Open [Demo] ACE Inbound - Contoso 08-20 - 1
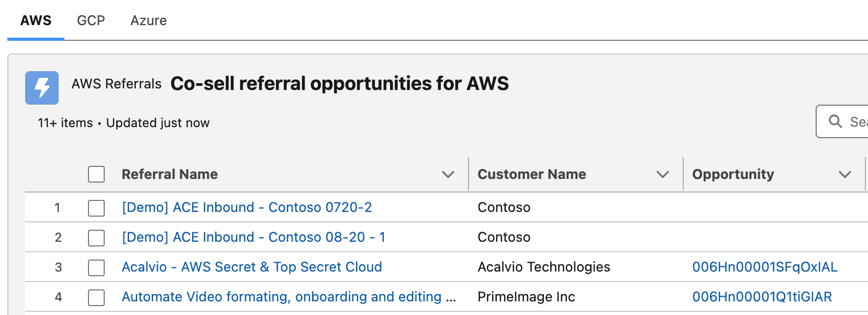The width and height of the screenshot is (868, 315). (x=253, y=237)
